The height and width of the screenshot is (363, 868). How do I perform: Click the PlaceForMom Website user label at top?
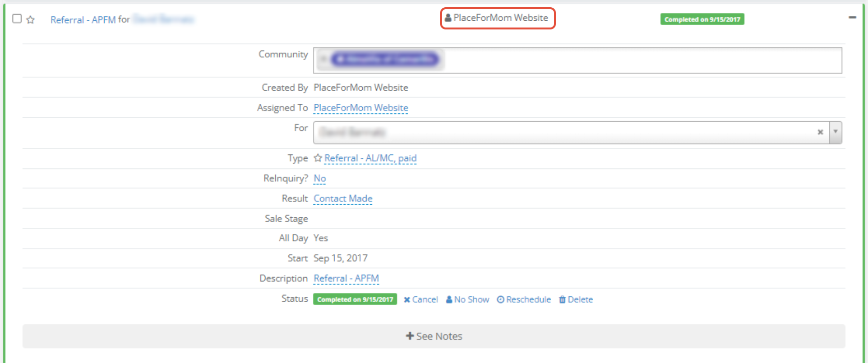497,18
